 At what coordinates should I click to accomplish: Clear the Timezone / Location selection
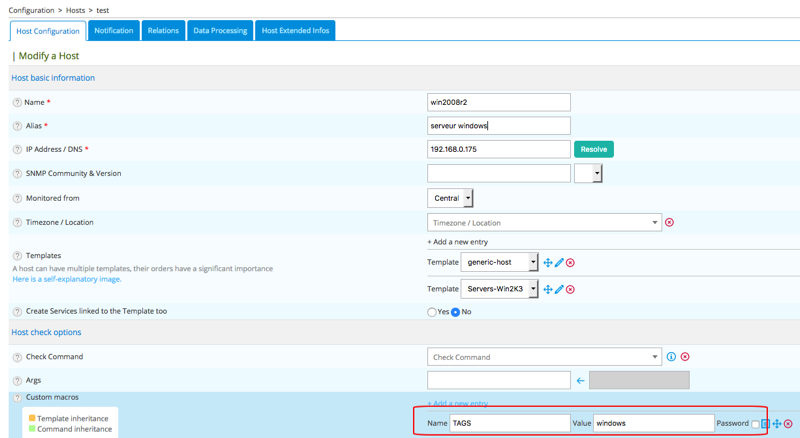pos(669,222)
